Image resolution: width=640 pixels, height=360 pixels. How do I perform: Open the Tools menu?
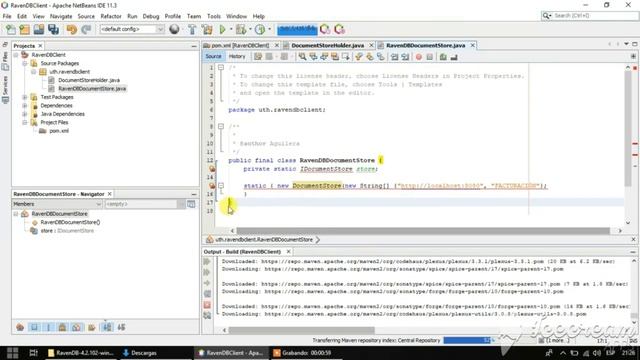pos(213,16)
